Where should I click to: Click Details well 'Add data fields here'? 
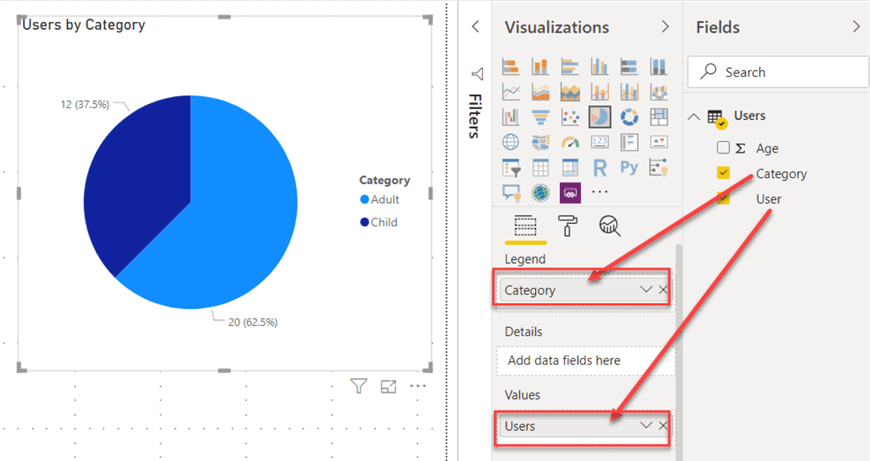[584, 361]
